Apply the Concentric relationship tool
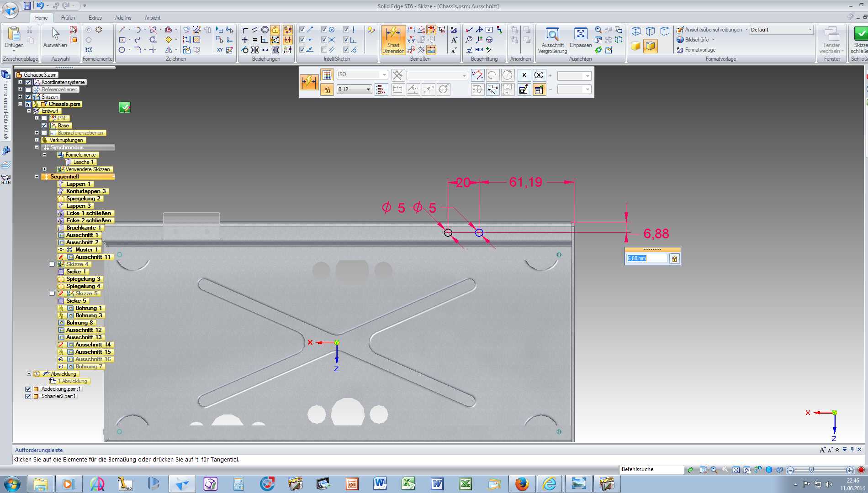868x493 pixels. [x=265, y=30]
